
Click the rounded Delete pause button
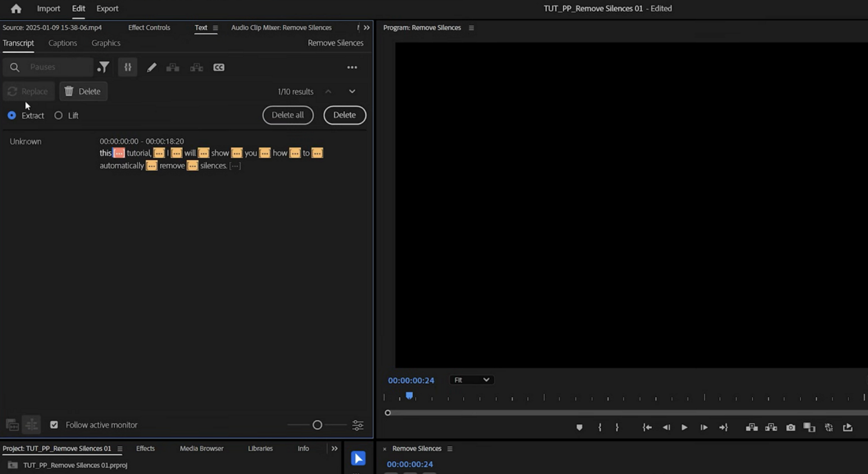pyautogui.click(x=345, y=115)
